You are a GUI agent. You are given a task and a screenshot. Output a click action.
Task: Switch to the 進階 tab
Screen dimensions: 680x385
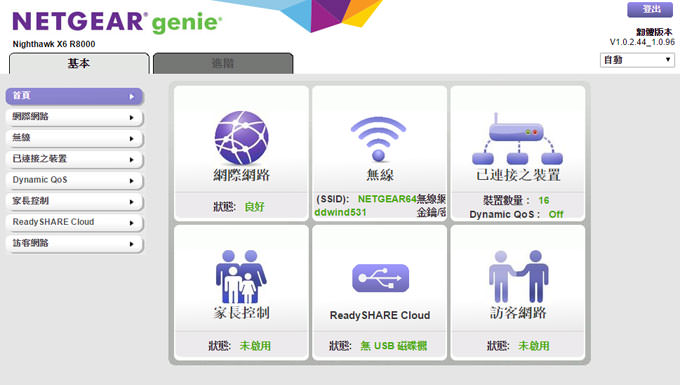click(x=223, y=64)
